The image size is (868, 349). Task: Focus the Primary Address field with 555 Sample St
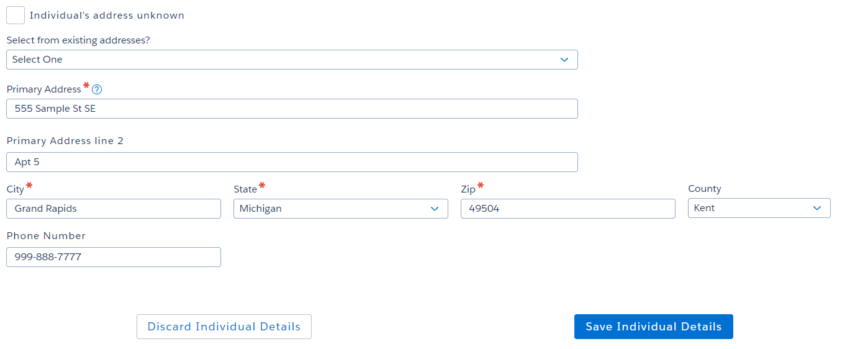pos(292,109)
